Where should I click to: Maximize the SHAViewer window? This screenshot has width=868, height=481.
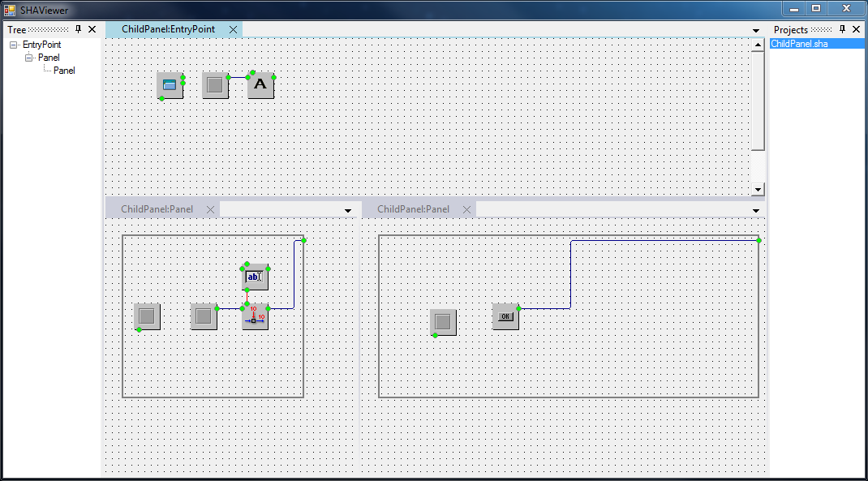click(x=816, y=8)
